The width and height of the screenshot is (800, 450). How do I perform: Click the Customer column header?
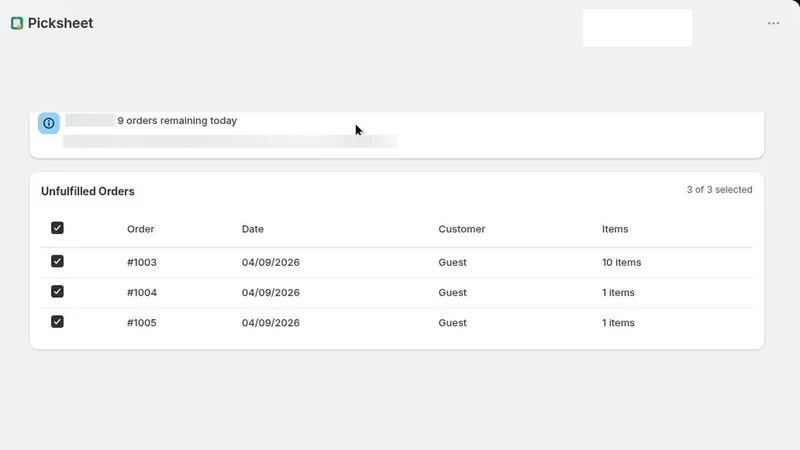tap(462, 229)
